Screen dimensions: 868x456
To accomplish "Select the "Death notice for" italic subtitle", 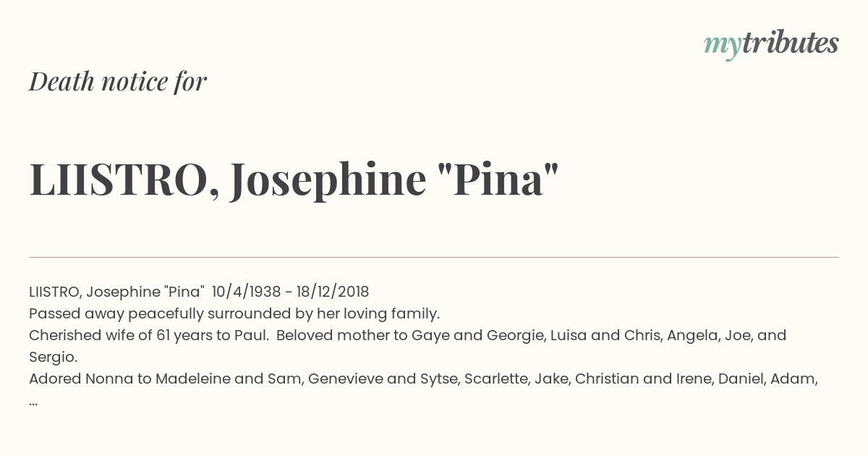I will click(x=118, y=82).
